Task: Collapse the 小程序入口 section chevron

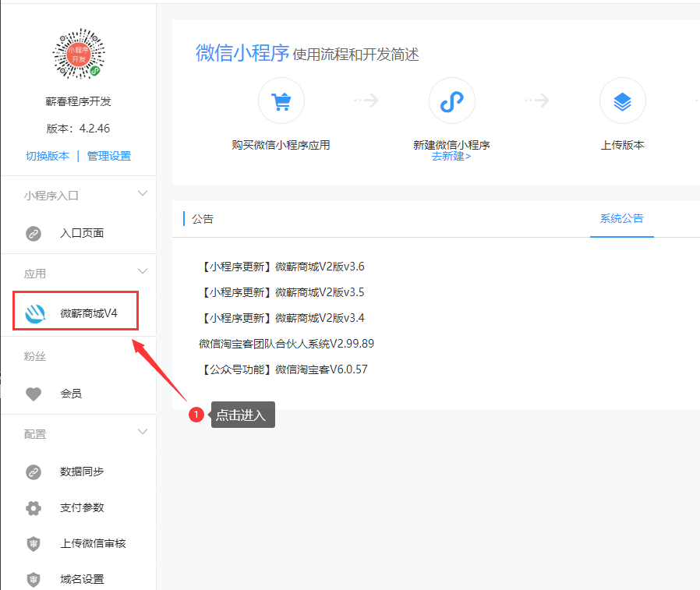Action: 143,194
